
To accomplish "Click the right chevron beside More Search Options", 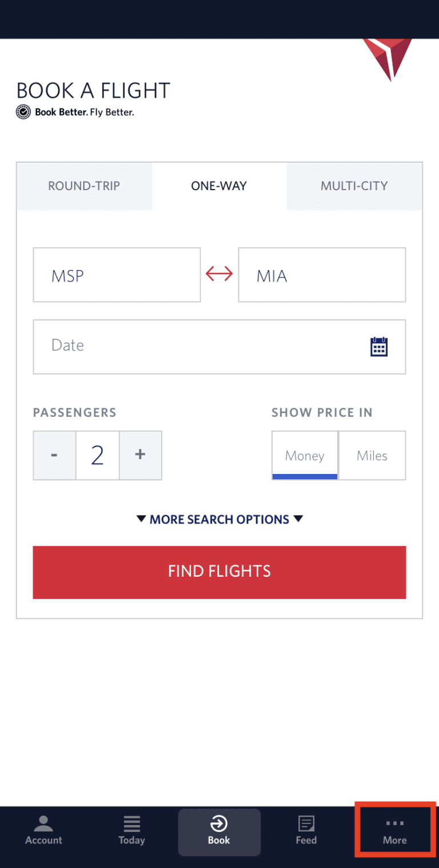I will (x=298, y=519).
